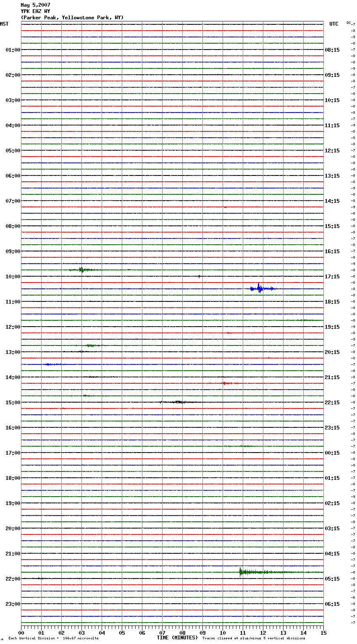Click the green earthquake onset before 22:00

pyautogui.click(x=241, y=572)
